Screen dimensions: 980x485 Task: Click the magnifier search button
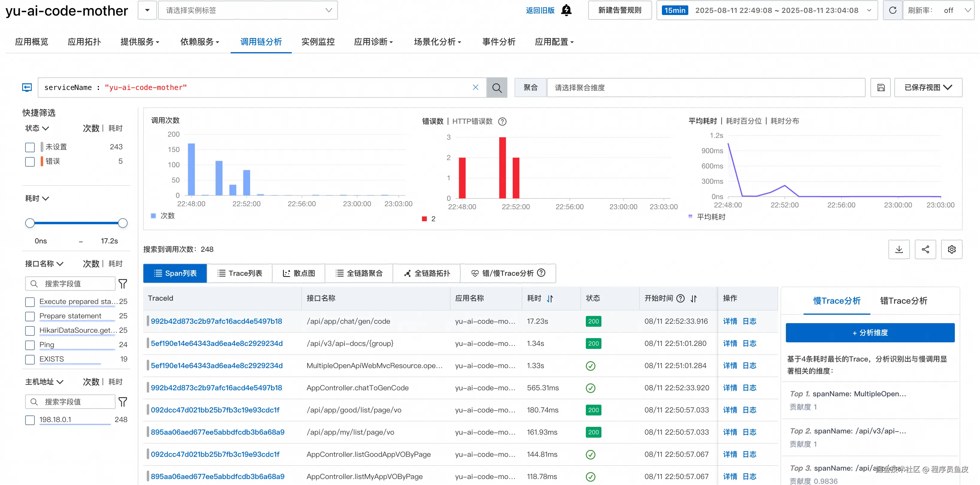click(497, 88)
